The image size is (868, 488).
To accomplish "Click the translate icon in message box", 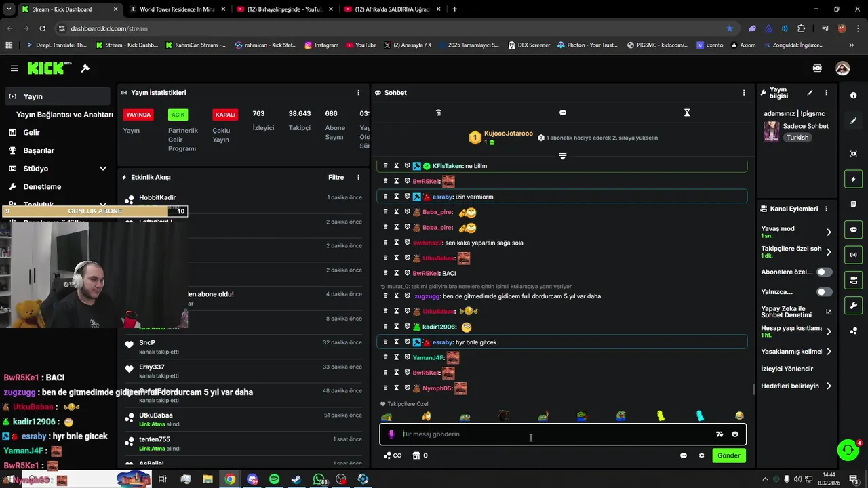I will (x=719, y=434).
